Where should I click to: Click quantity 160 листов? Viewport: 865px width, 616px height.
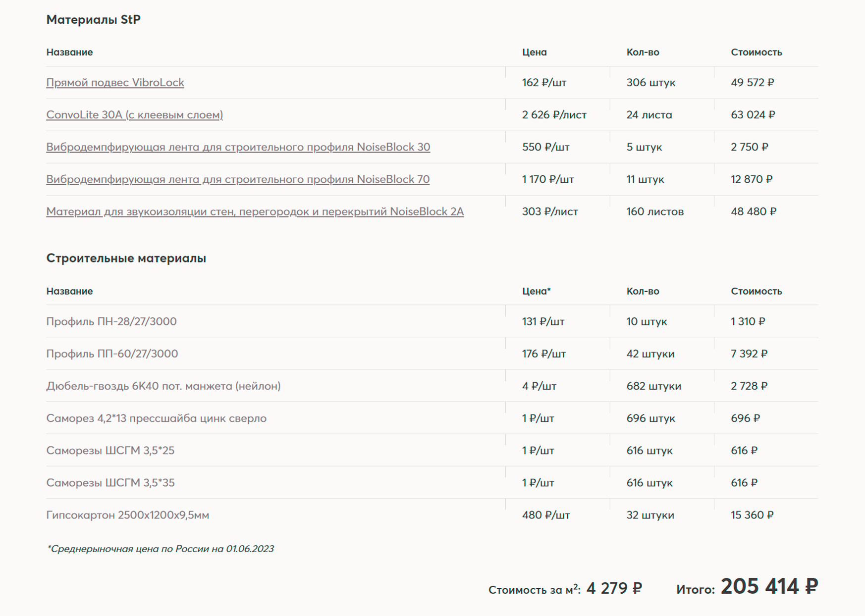point(655,211)
